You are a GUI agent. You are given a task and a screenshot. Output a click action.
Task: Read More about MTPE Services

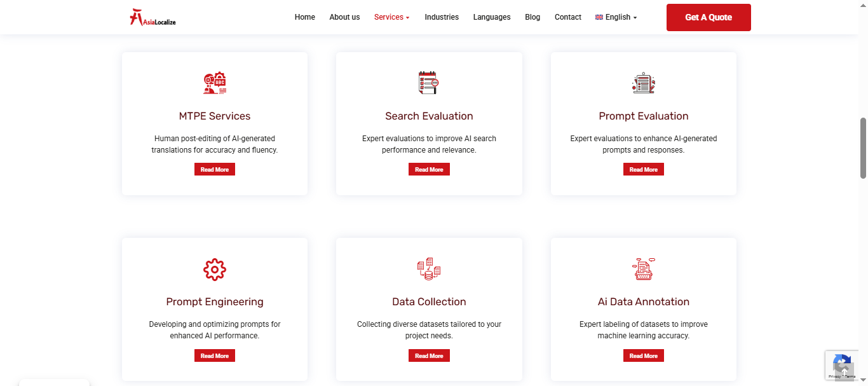point(215,169)
